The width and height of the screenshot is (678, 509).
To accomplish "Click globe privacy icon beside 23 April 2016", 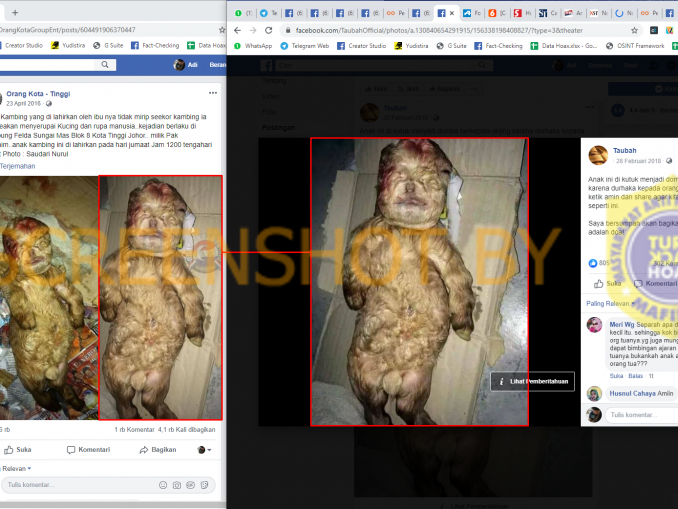I will coord(49,103).
